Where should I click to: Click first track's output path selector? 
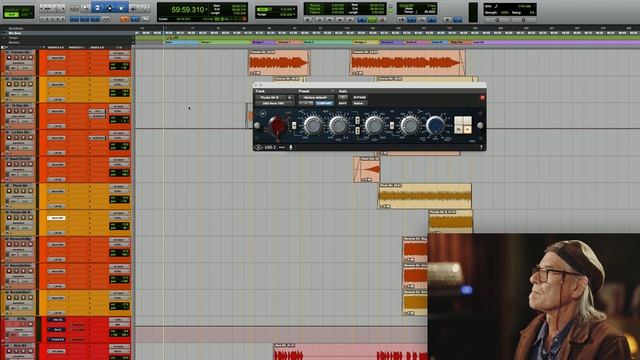click(x=119, y=58)
